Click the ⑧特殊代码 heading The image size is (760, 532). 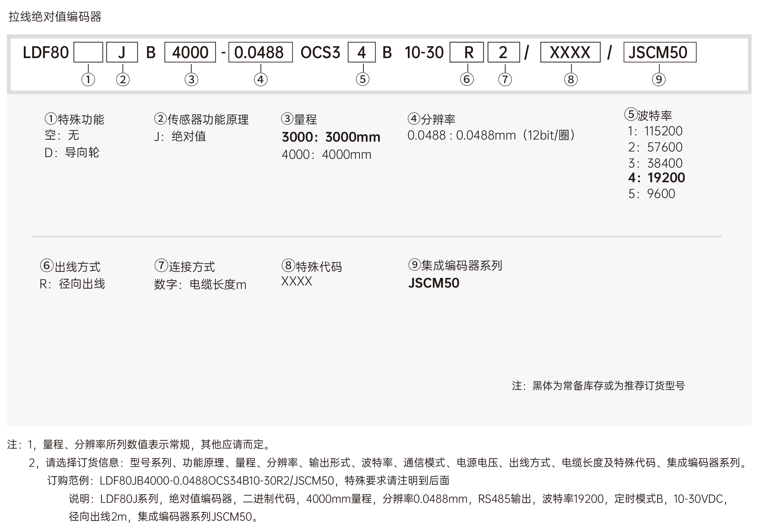point(312,266)
